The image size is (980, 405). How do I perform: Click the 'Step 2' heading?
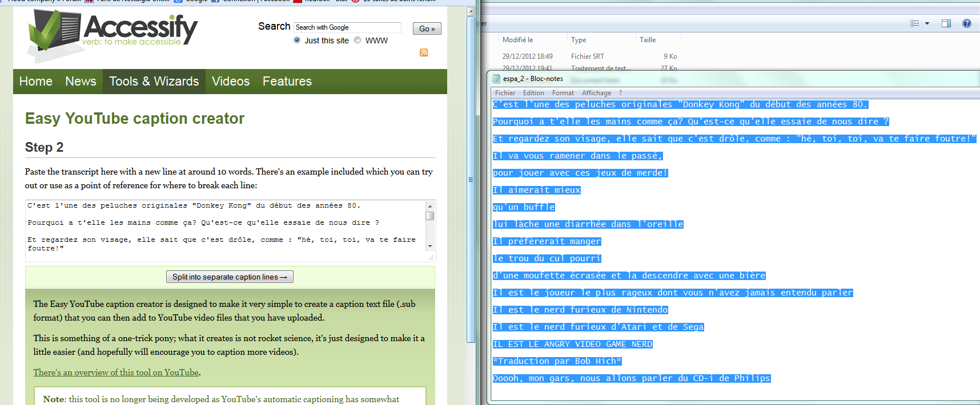pos(44,147)
